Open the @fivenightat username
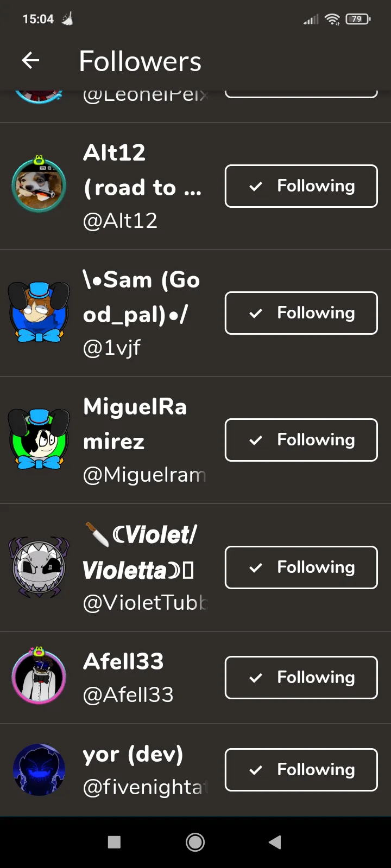391x868 pixels. coord(145,787)
